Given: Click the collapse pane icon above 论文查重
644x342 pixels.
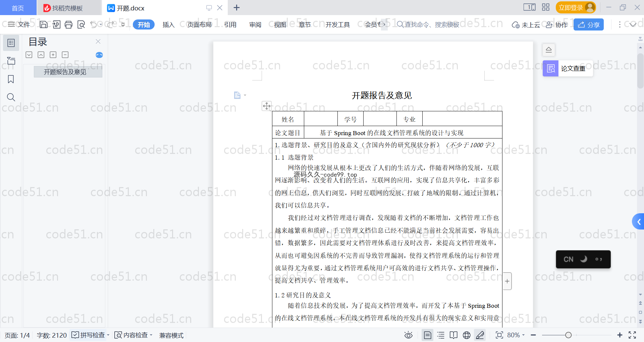Looking at the screenshot, I should pos(549,50).
